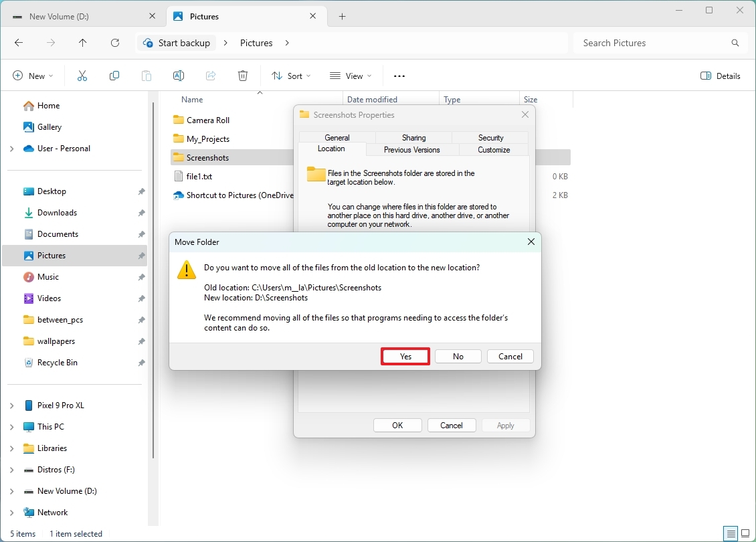Open Gallery in navigation pane
This screenshot has width=756, height=542.
[x=50, y=127]
